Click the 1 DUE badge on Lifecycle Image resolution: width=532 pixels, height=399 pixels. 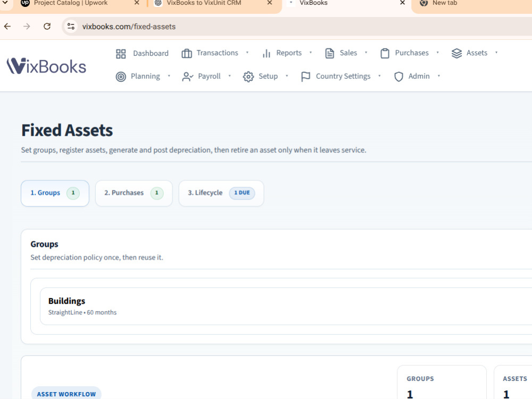[242, 193]
